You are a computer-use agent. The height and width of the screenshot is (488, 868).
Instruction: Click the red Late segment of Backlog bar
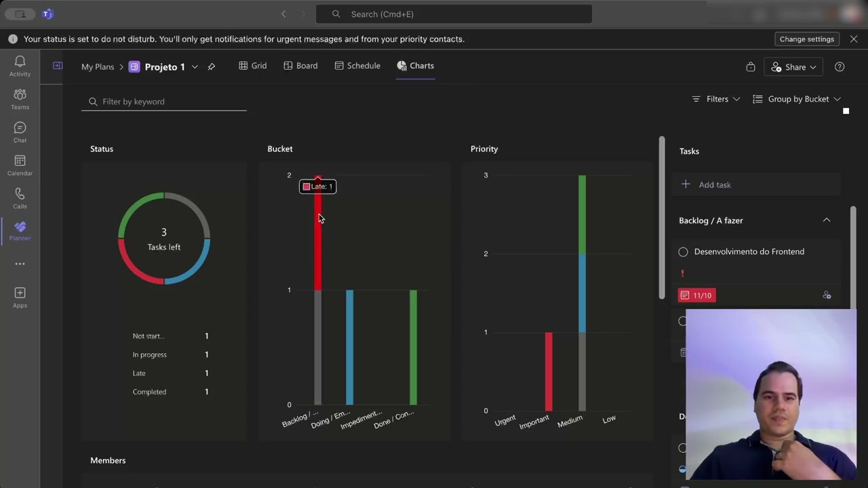tap(317, 233)
